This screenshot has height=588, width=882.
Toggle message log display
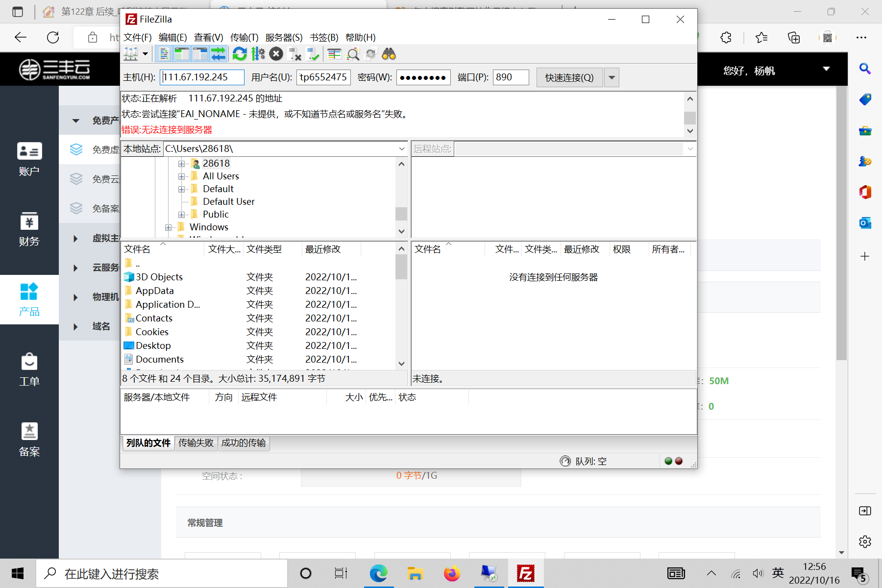click(x=164, y=54)
